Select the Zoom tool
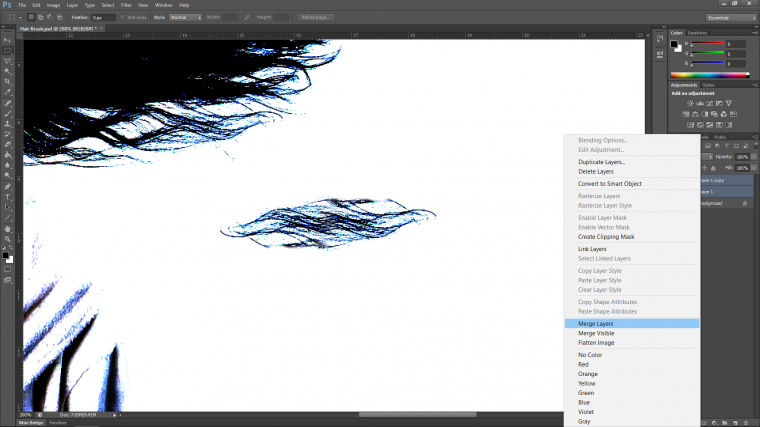Image resolution: width=760 pixels, height=427 pixels. tap(7, 239)
